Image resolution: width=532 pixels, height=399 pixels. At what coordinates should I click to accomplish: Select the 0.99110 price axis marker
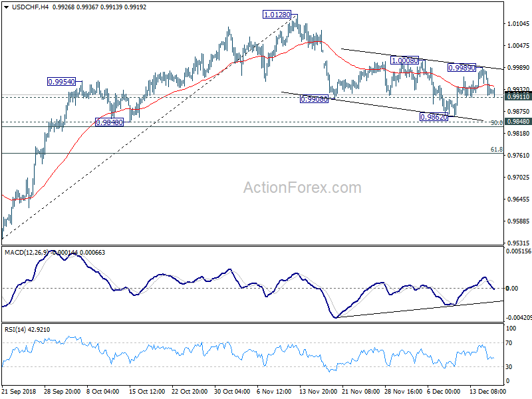point(518,97)
